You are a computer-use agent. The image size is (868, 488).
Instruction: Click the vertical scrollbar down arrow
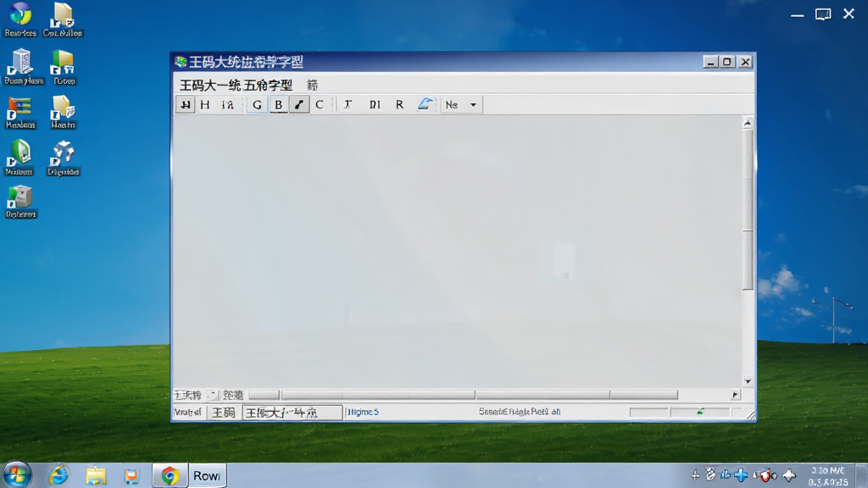(748, 380)
